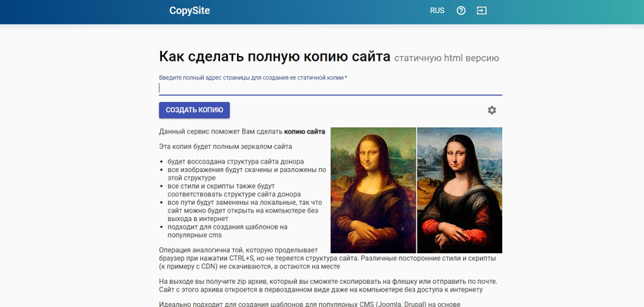Click line 'Эта копия будет полным зеркалом сайта'

tap(225, 147)
